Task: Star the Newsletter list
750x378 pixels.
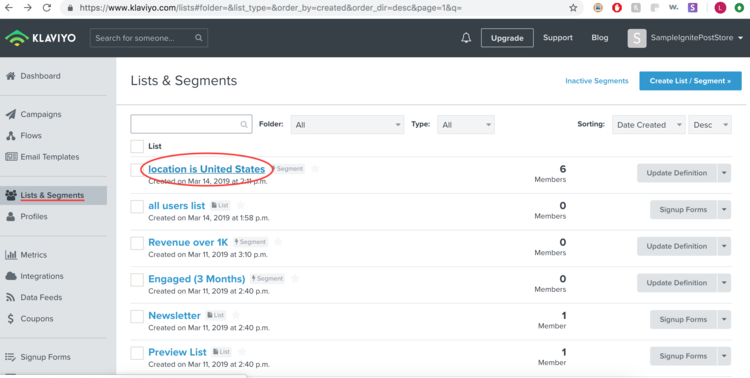Action: [x=236, y=315]
